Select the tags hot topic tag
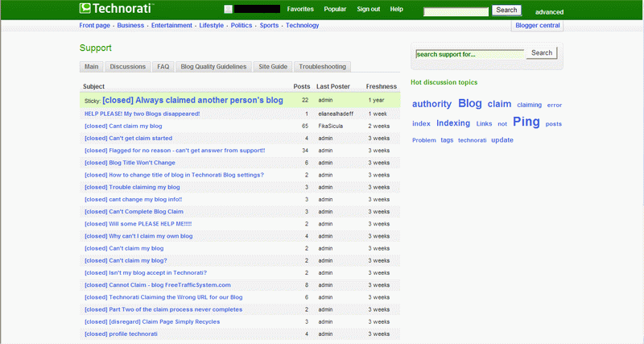The width and height of the screenshot is (644, 344). pyautogui.click(x=447, y=140)
